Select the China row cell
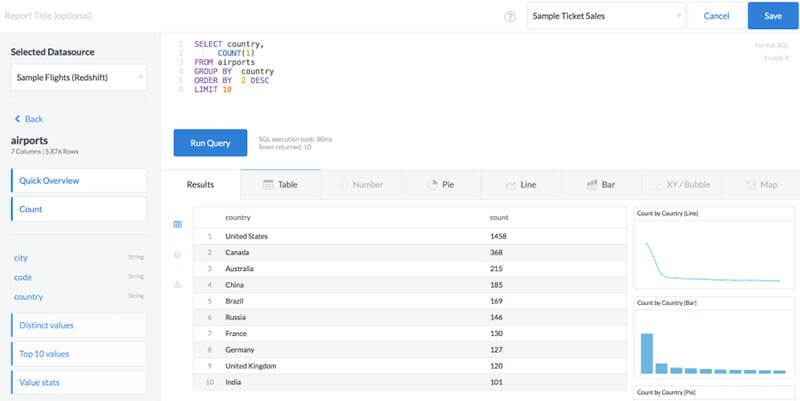Viewport: 800px width, 401px height. [x=235, y=285]
